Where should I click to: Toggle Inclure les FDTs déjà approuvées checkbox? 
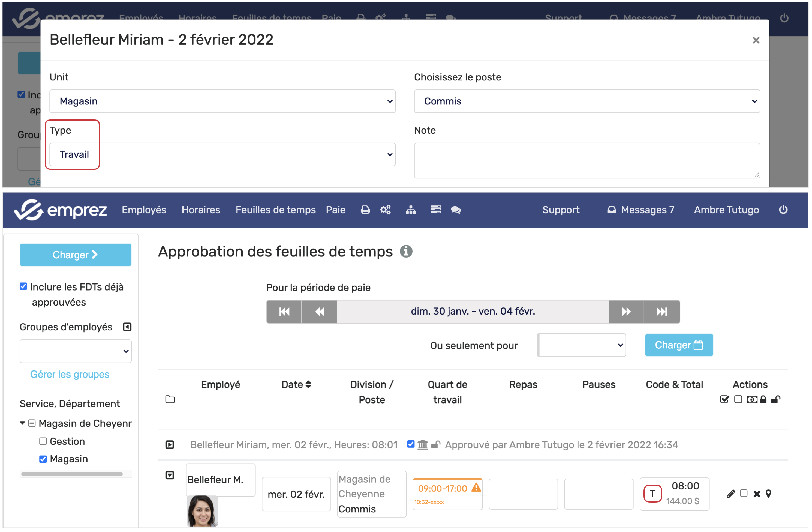pos(23,286)
